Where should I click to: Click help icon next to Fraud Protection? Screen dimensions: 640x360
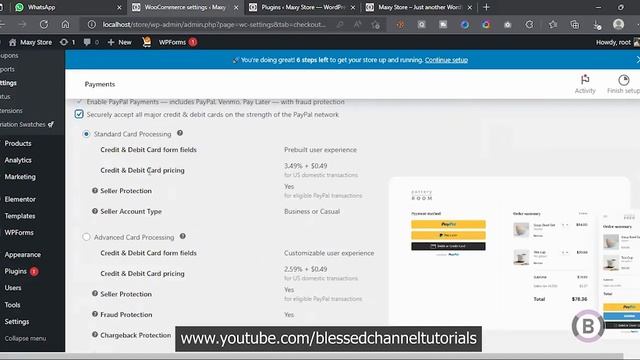point(95,314)
